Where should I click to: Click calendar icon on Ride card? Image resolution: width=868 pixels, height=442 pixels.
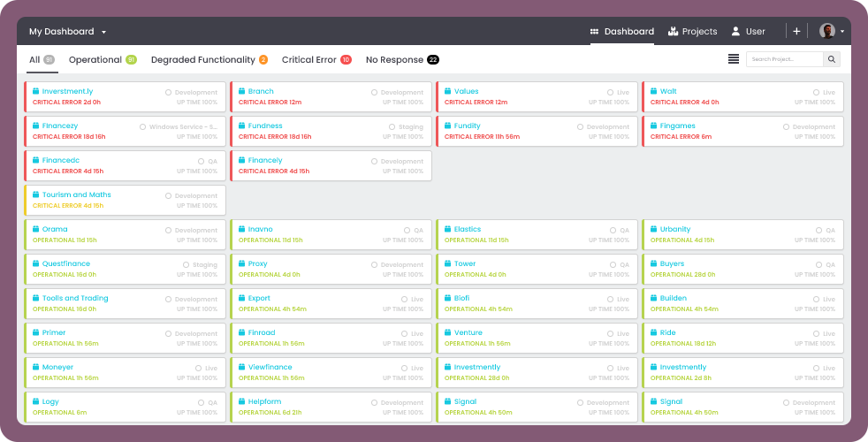pos(654,332)
